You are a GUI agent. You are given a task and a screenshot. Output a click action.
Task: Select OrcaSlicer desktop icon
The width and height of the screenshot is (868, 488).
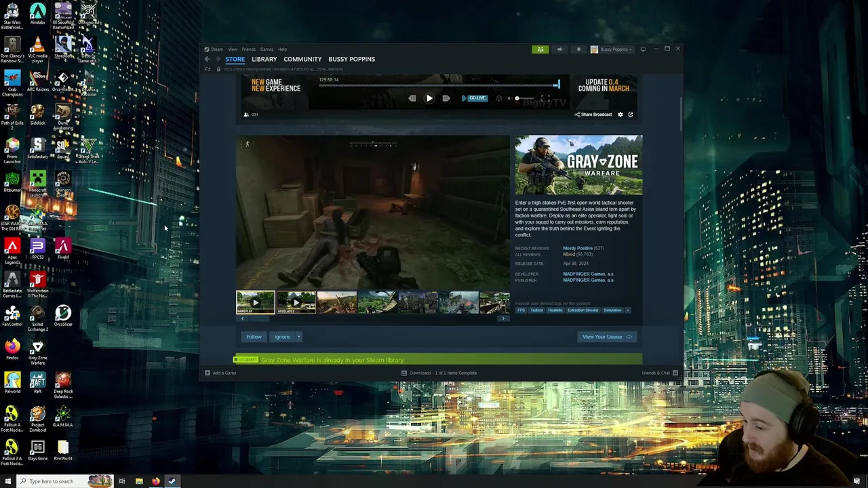click(63, 316)
